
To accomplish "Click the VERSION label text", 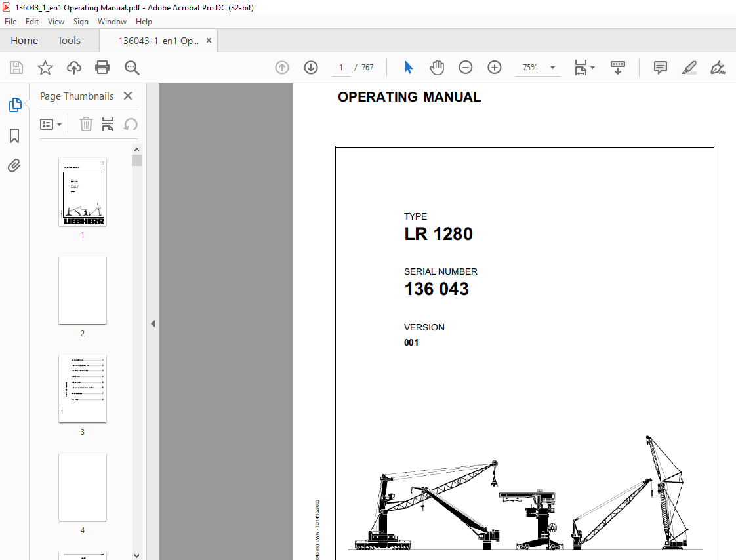I will 424,327.
